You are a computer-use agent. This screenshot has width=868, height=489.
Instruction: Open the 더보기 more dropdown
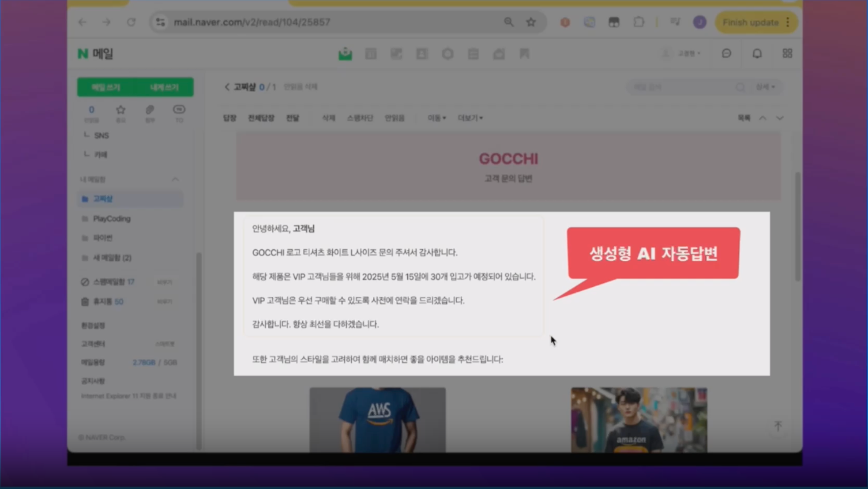[470, 118]
